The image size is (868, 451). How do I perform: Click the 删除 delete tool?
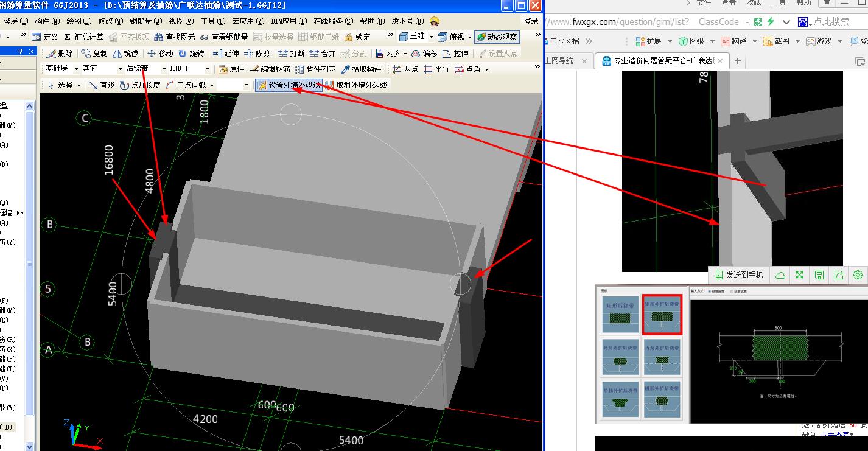pos(60,54)
